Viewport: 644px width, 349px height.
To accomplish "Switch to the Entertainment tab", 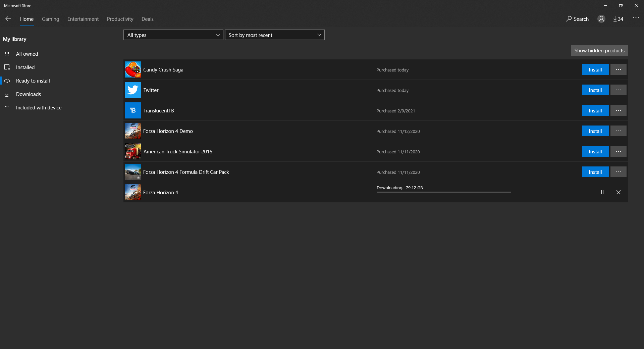I will click(x=83, y=19).
